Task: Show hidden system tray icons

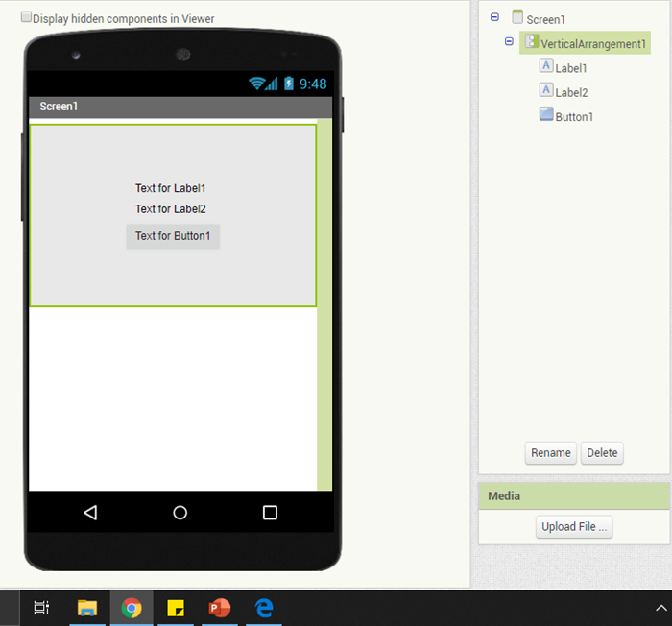Action: point(660,608)
